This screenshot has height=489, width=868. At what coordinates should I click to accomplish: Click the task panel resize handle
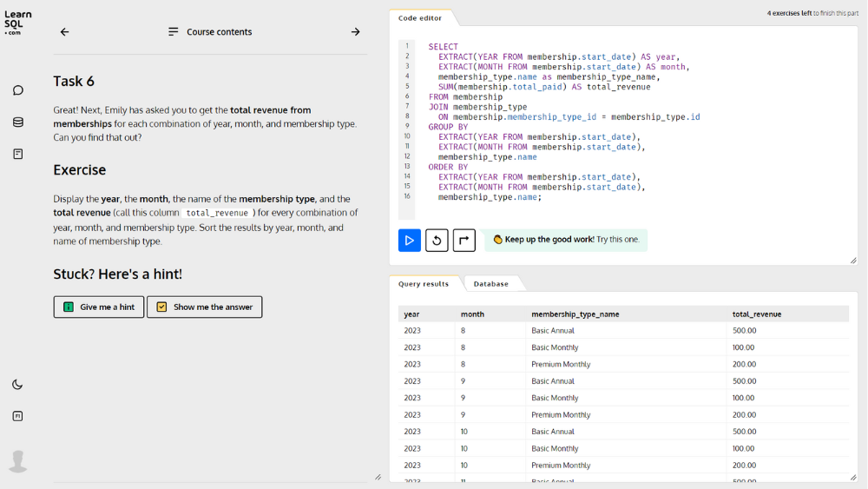(378, 477)
